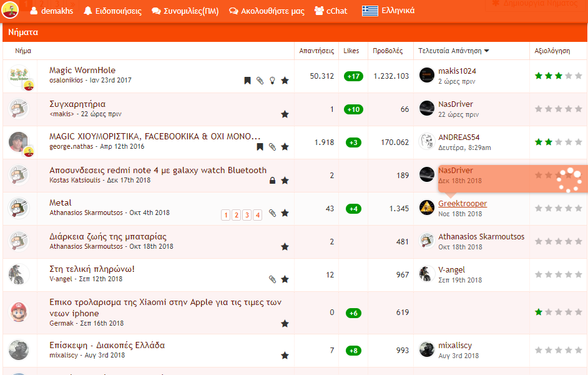Image resolution: width=588 pixels, height=375 pixels.
Task: Open osalonikios avatar on Magic WormHole row
Action: point(19,76)
